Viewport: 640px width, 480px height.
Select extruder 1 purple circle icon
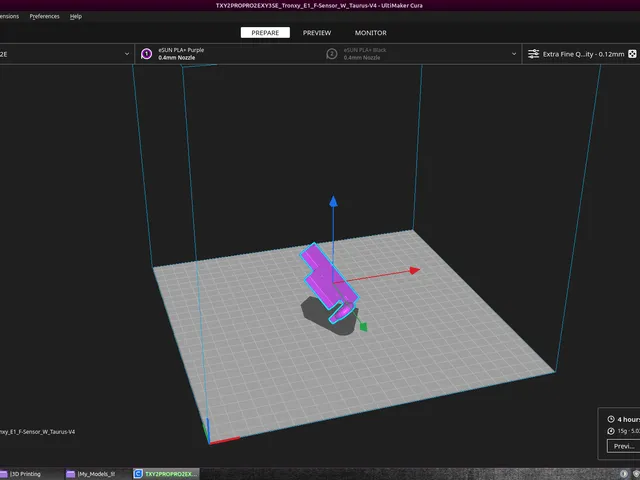(147, 54)
